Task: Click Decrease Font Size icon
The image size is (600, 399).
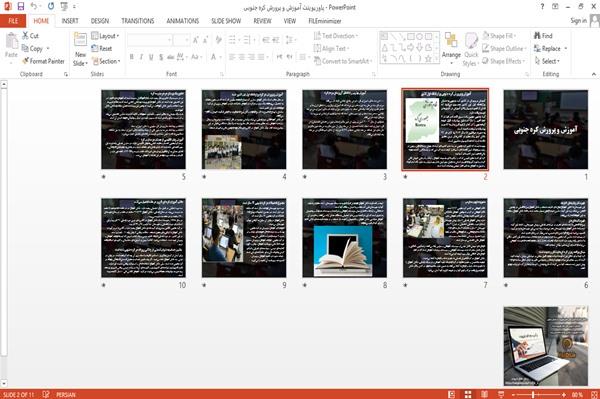Action: (x=205, y=40)
